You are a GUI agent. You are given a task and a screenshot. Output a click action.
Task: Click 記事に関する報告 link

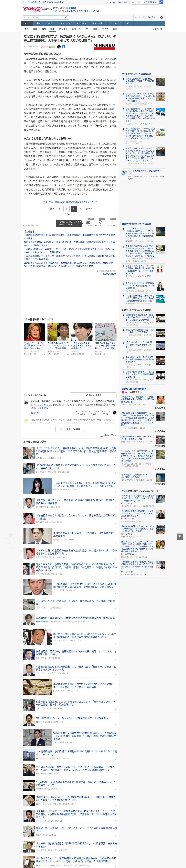tap(31, 225)
